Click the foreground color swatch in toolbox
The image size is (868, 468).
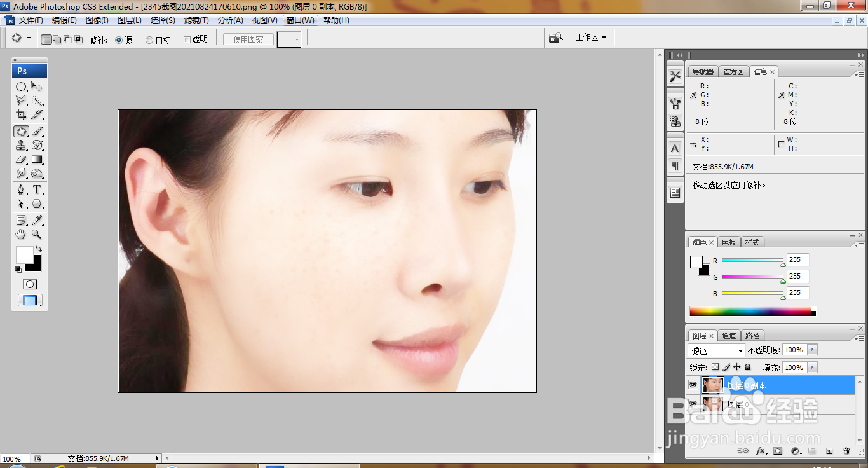(24, 254)
